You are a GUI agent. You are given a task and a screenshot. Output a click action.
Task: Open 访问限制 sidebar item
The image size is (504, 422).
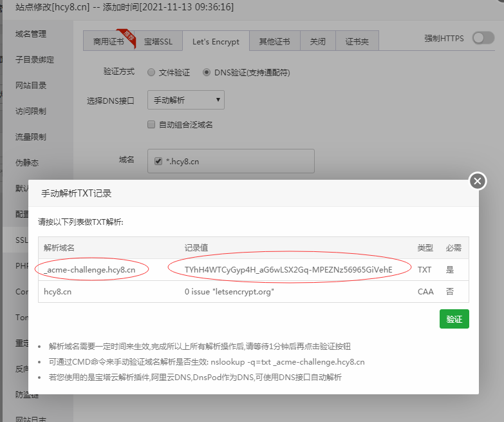pyautogui.click(x=31, y=111)
